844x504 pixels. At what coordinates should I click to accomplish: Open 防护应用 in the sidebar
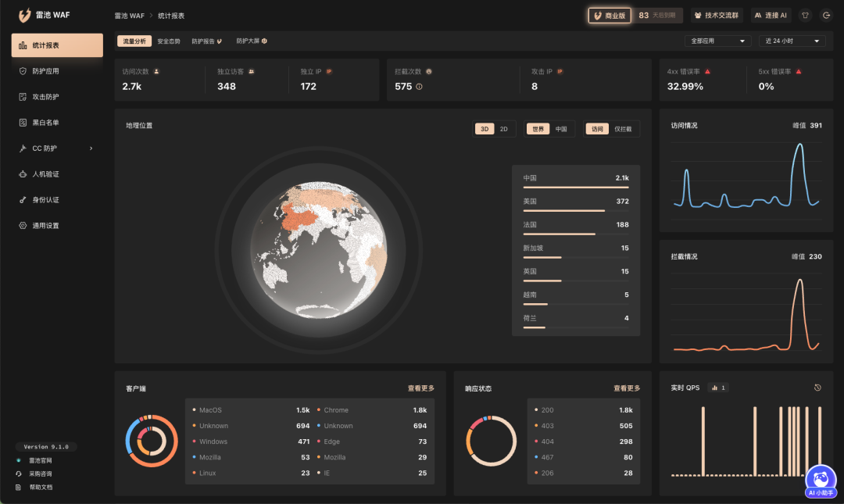[x=57, y=71]
